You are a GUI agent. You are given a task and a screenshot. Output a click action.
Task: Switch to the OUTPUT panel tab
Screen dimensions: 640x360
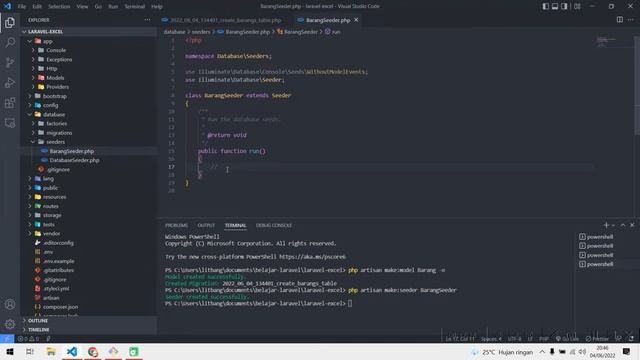206,225
